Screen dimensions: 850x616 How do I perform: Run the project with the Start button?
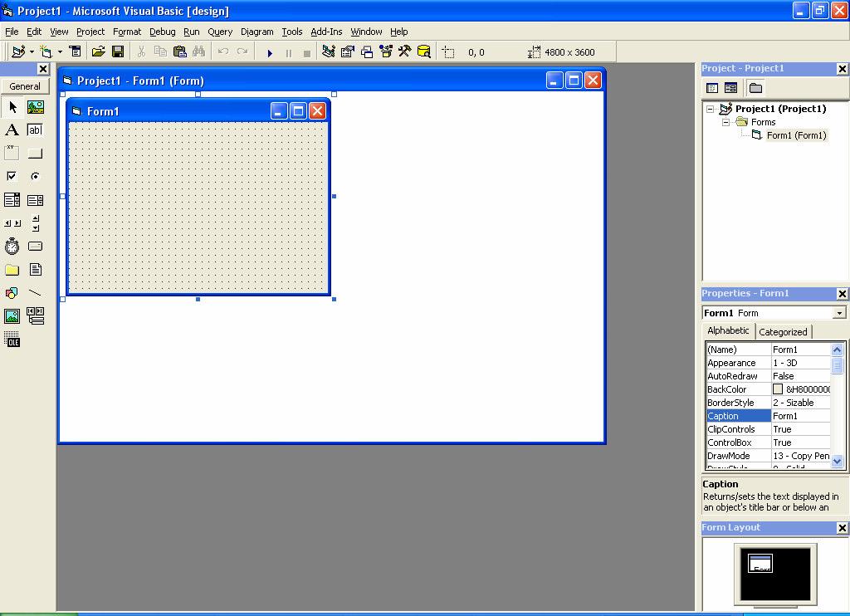click(x=269, y=51)
